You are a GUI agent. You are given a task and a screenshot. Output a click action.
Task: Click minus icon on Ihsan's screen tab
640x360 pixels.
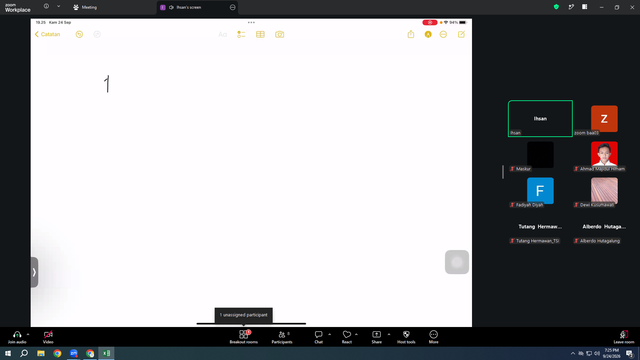tap(233, 7)
